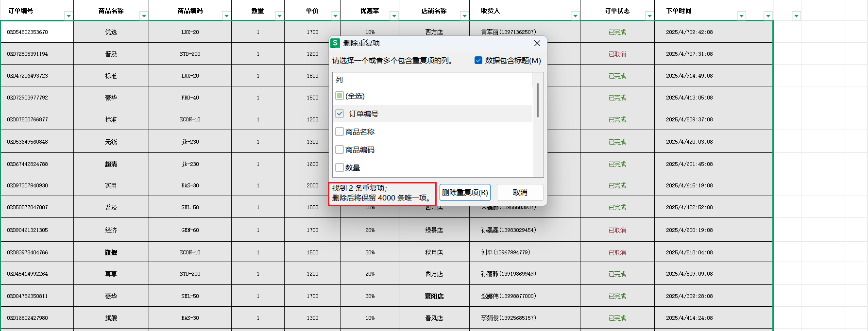Open the 订单状态 filter dropdown
The width and height of the screenshot is (868, 331).
649,16
